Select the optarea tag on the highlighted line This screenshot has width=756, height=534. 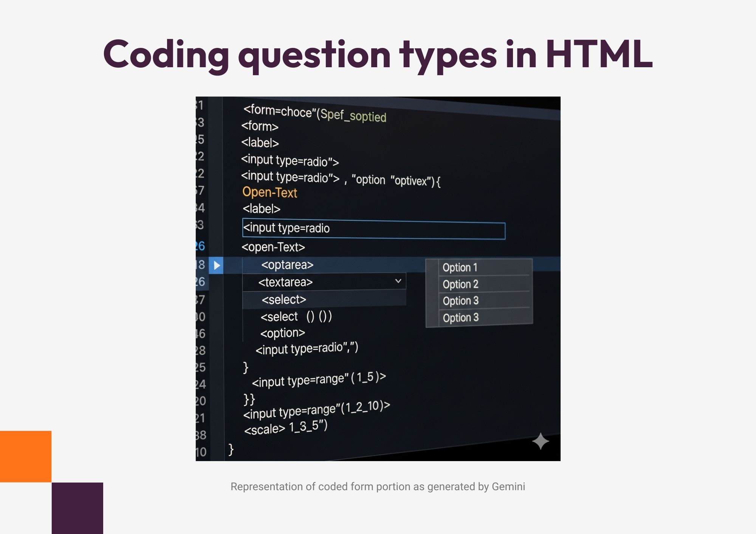[x=287, y=265]
